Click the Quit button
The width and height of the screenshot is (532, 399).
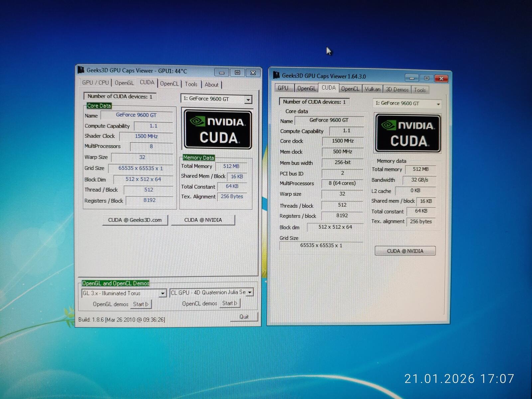click(244, 317)
